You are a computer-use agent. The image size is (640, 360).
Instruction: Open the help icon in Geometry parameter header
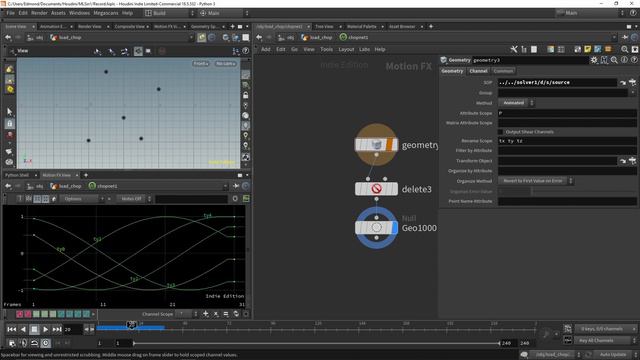click(634, 60)
